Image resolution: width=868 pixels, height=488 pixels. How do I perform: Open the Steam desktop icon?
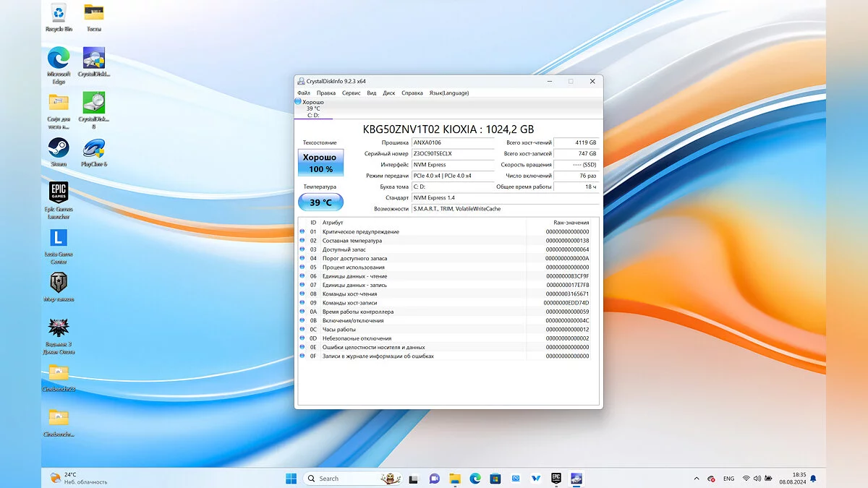59,149
